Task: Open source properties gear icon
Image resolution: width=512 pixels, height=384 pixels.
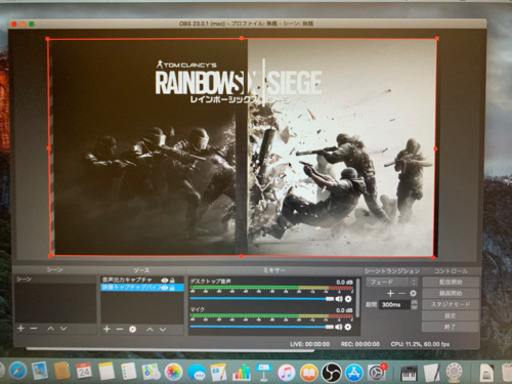Action: point(132,329)
